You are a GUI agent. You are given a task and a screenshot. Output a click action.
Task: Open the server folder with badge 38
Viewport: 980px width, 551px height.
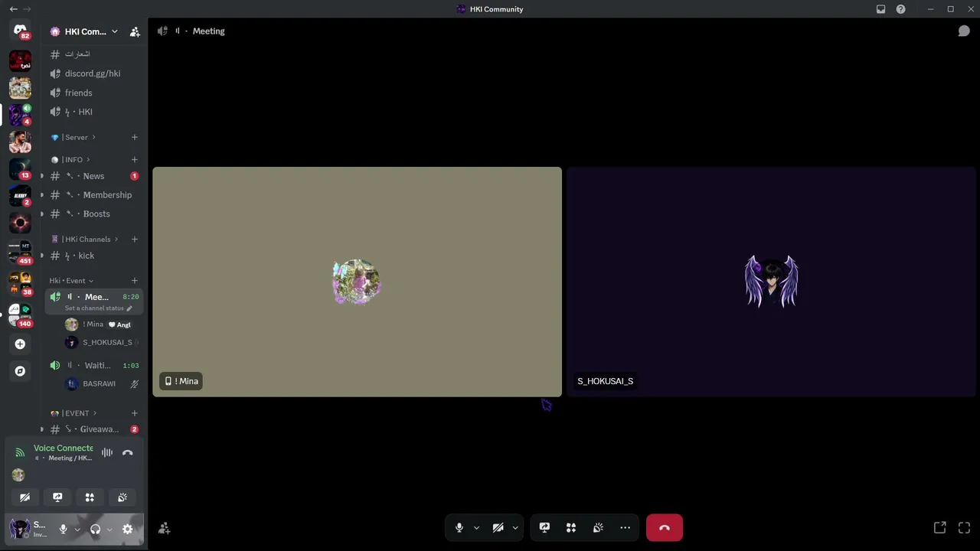coord(20,283)
